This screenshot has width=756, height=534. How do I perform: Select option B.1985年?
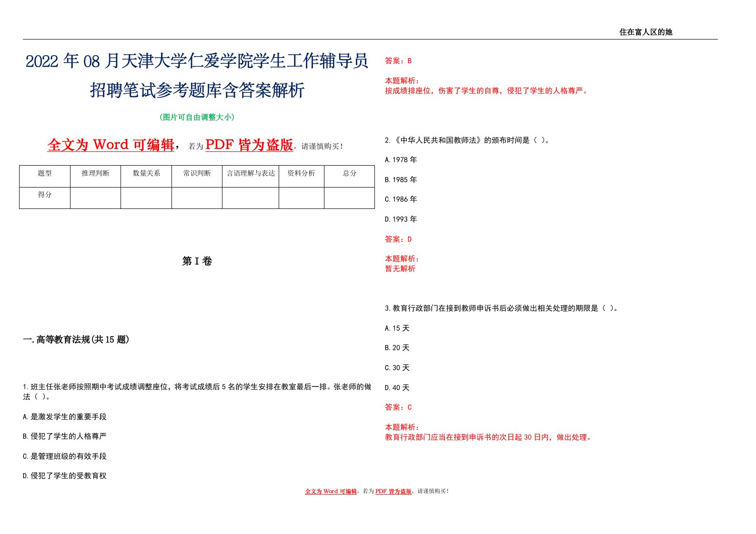(x=401, y=179)
